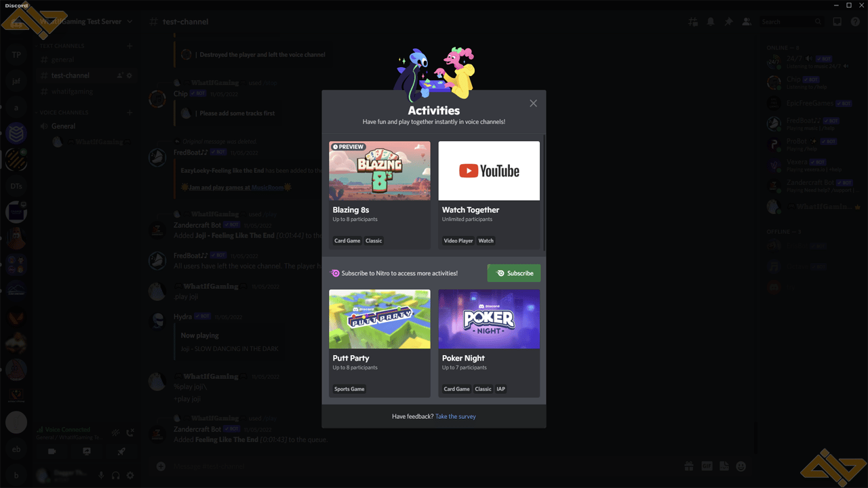Click the PREVIEW badge on Blazing 8s
The height and width of the screenshot is (488, 868).
(x=349, y=146)
